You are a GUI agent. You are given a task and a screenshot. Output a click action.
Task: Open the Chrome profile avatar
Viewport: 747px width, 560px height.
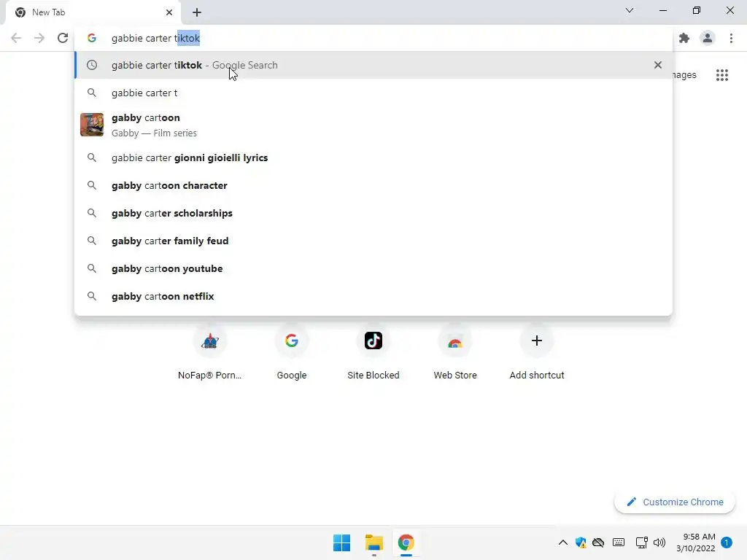(x=708, y=38)
